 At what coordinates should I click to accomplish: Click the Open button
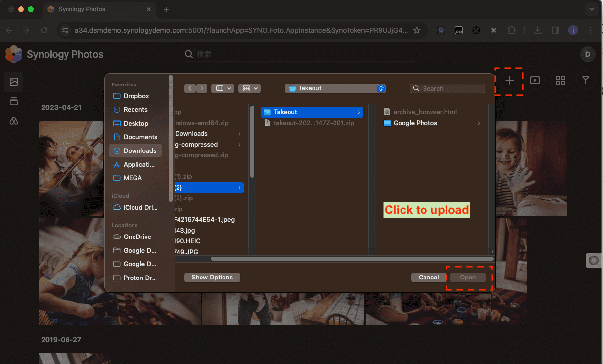click(x=468, y=278)
